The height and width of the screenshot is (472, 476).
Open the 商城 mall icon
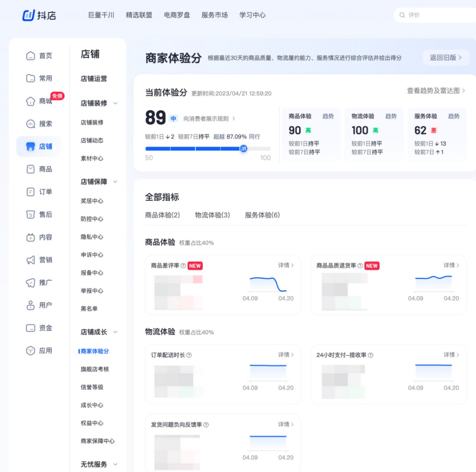tap(30, 101)
